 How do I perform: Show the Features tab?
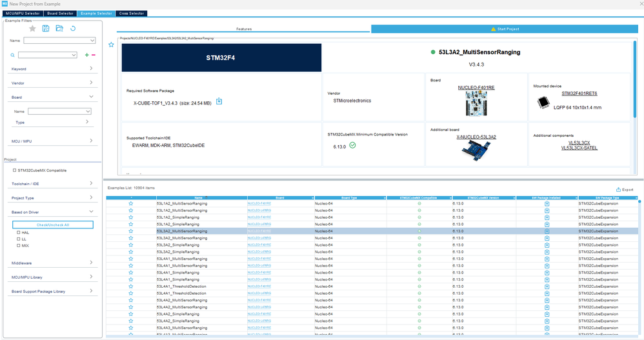(x=243, y=29)
